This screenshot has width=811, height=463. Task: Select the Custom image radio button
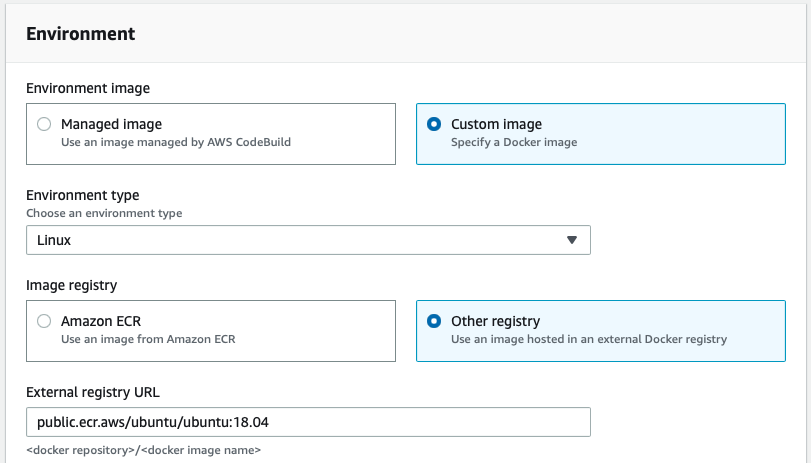pos(433,125)
